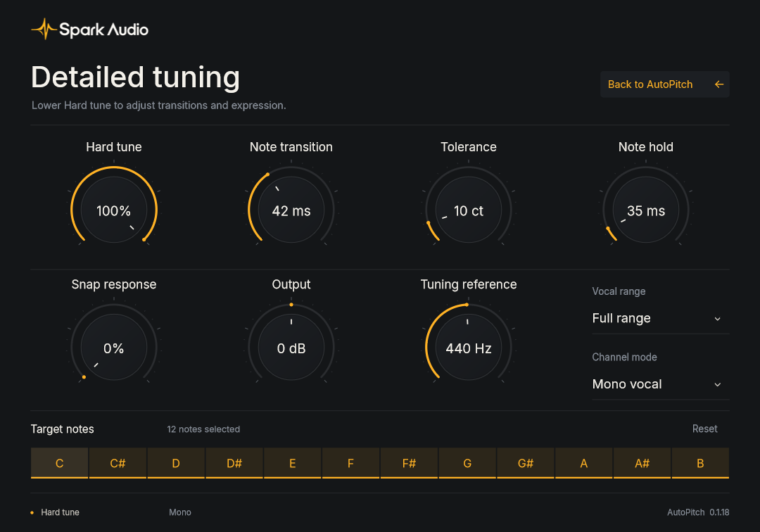Toggle target note A

(583, 463)
